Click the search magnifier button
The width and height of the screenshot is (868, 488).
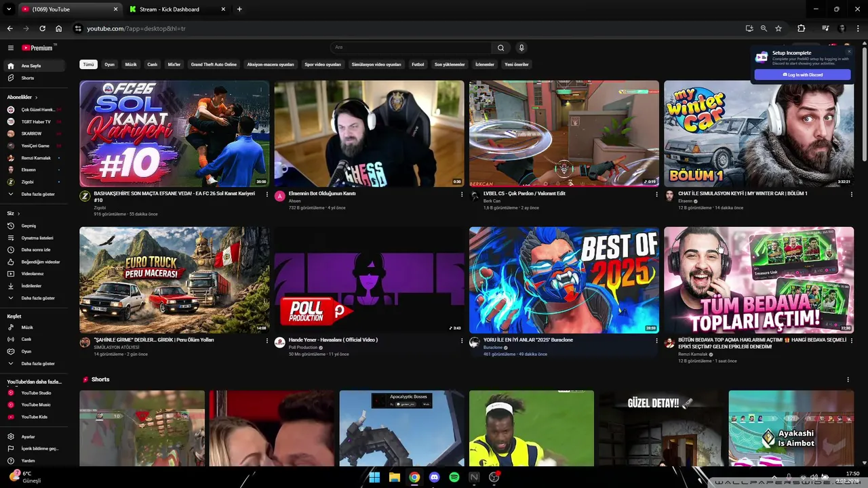tap(500, 47)
